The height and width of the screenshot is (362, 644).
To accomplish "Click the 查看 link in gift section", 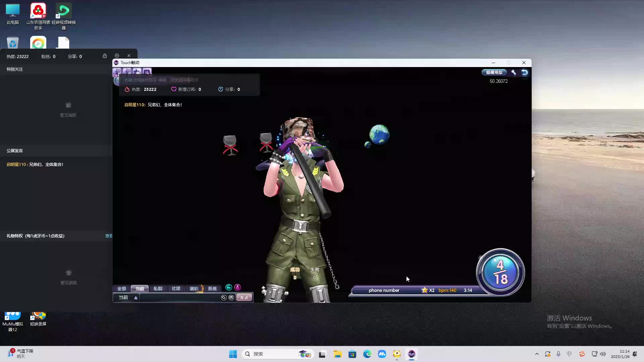I will 109,236.
